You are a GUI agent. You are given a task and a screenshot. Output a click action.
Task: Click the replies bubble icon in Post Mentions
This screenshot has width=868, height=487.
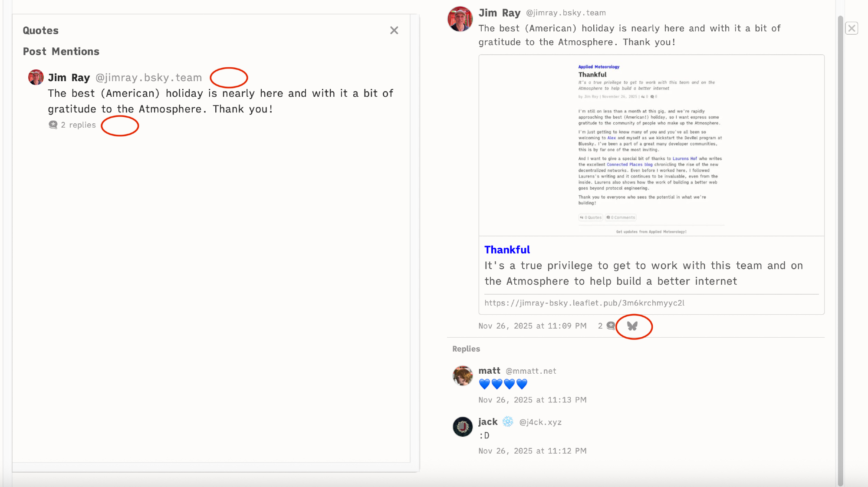tap(53, 125)
